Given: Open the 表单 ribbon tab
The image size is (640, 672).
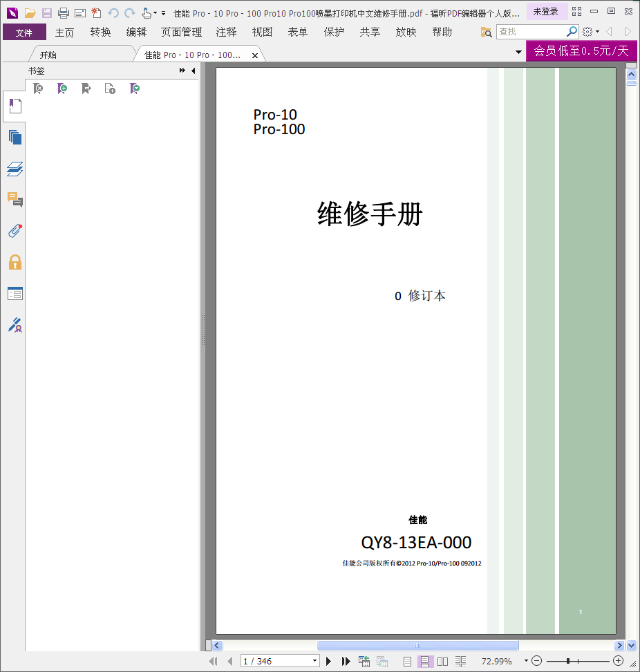Looking at the screenshot, I should click(x=298, y=32).
